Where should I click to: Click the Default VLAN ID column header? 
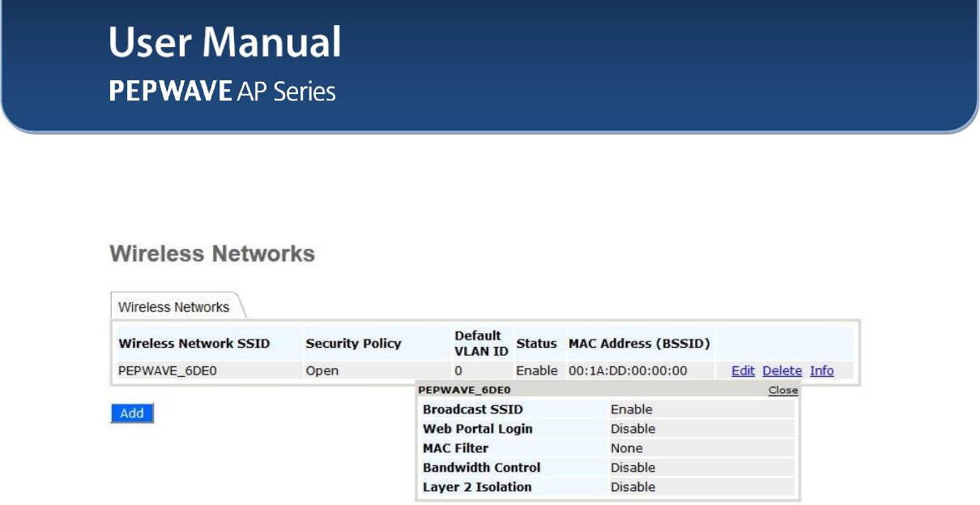coord(481,344)
